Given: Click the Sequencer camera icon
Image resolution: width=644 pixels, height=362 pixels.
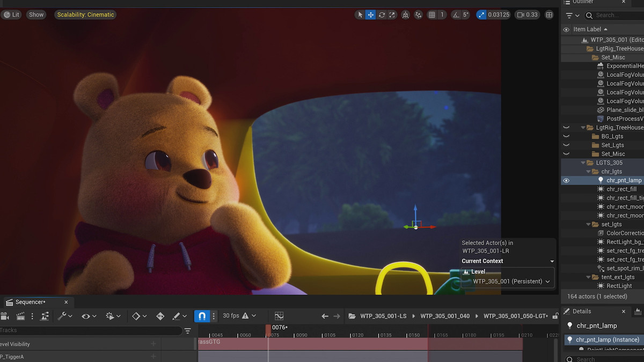Looking at the screenshot, I should click(x=5, y=316).
